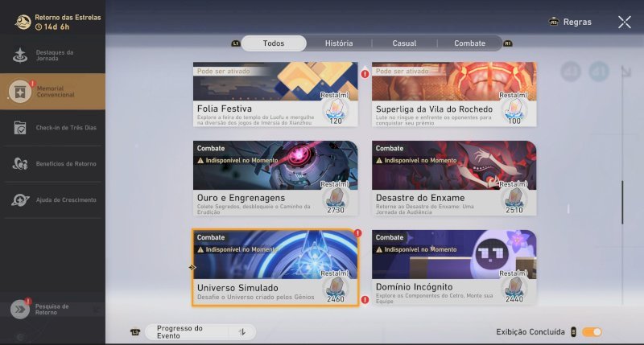Open Pesquisa de Retorno arrow icon
This screenshot has width=644, height=345.
19,310
